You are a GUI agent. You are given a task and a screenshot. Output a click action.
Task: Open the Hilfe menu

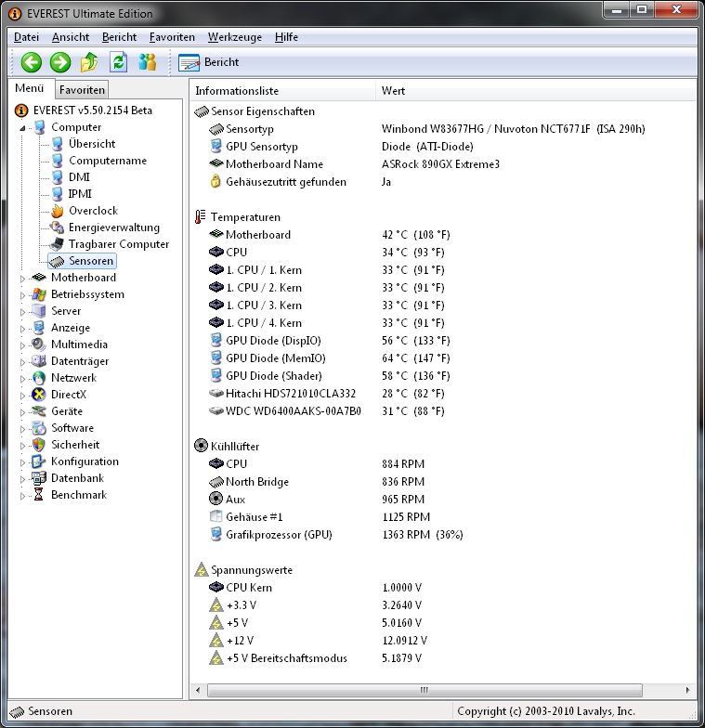click(286, 37)
